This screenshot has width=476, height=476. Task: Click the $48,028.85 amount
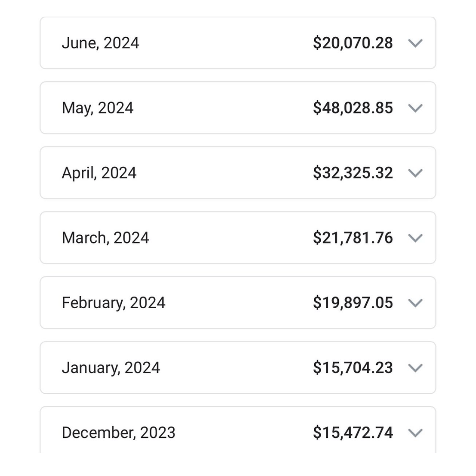tap(353, 108)
